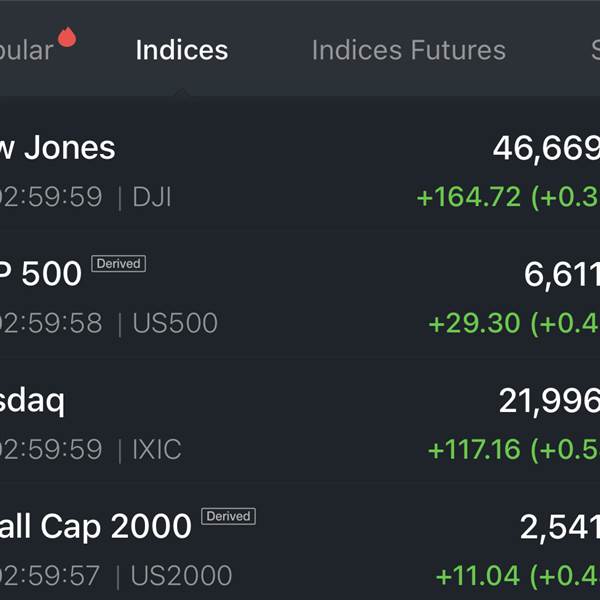Select the Indices tab
The height and width of the screenshot is (600, 600).
tap(182, 50)
